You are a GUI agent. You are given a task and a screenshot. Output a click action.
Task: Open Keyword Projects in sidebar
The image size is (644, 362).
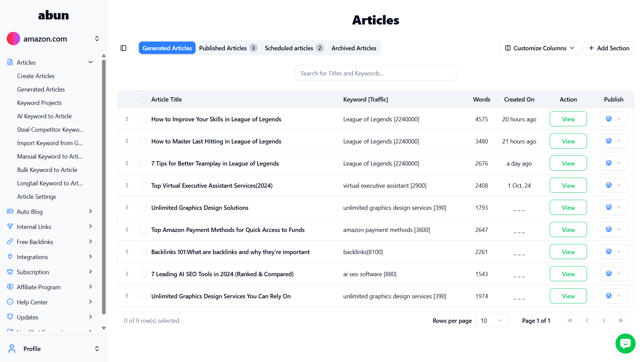point(39,103)
